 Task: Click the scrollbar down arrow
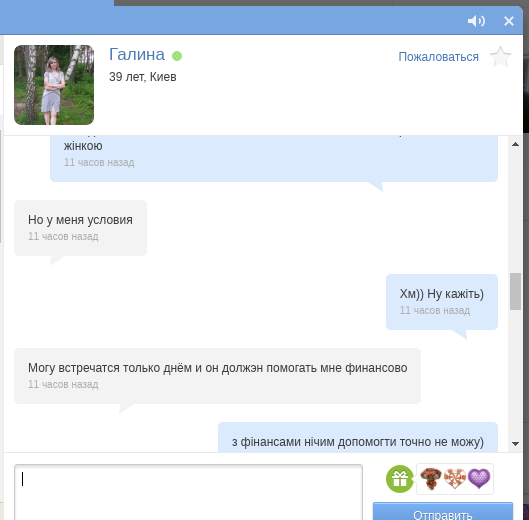(515, 444)
